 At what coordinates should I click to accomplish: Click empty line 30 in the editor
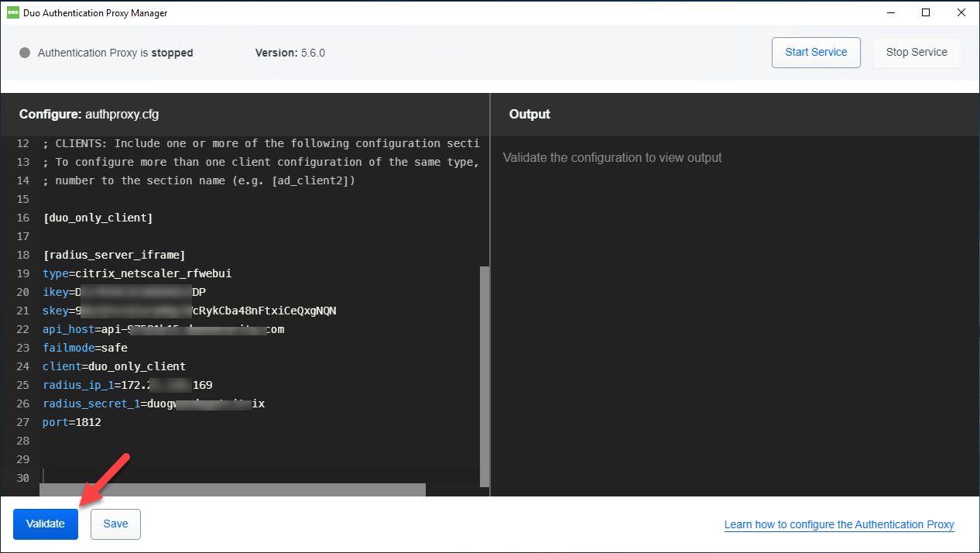(x=232, y=477)
